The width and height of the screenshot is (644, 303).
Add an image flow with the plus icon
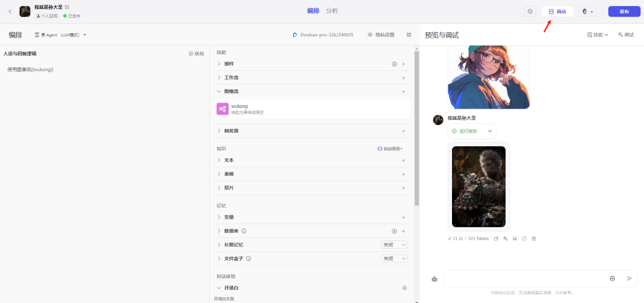pyautogui.click(x=403, y=92)
